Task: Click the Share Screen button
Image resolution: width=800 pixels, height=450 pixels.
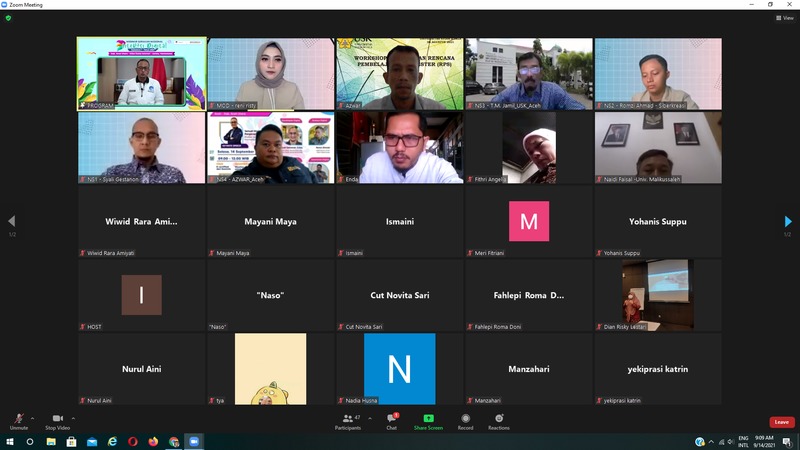Action: [428, 420]
